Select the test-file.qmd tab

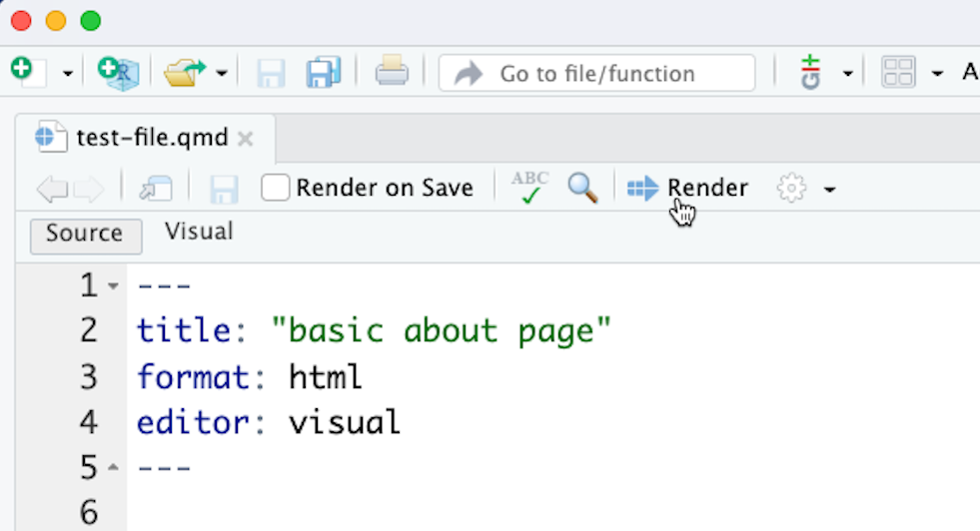pyautogui.click(x=151, y=138)
